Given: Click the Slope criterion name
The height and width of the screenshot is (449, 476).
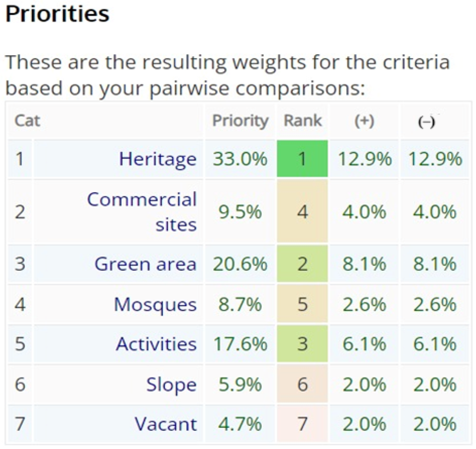Looking at the screenshot, I should [x=171, y=384].
